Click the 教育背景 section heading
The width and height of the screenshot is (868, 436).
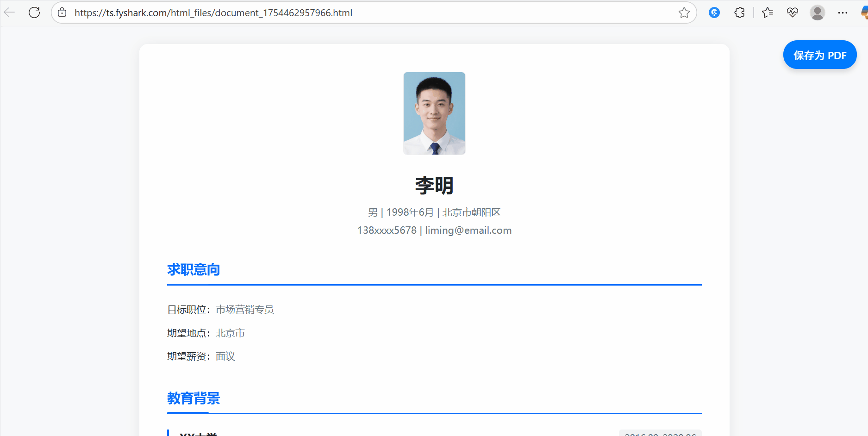[194, 398]
